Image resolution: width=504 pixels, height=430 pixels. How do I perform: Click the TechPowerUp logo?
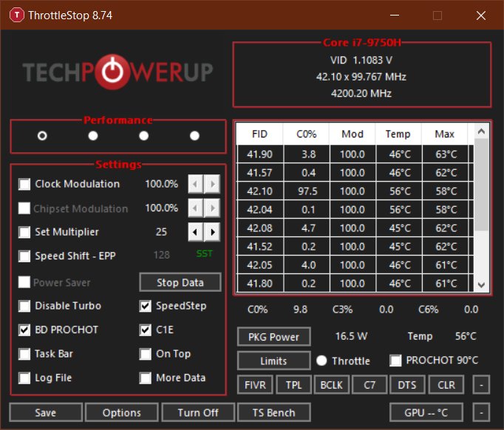click(118, 72)
